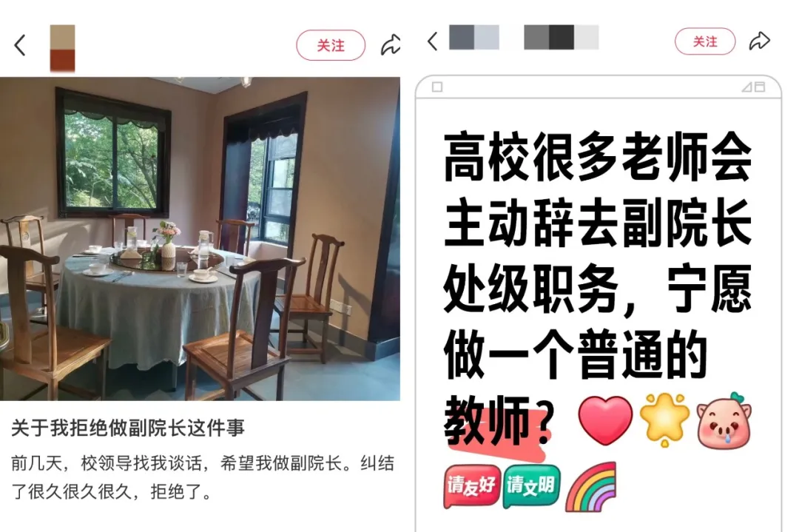The image size is (799, 532).
Task: Open left author's avatar profile
Action: (x=63, y=48)
